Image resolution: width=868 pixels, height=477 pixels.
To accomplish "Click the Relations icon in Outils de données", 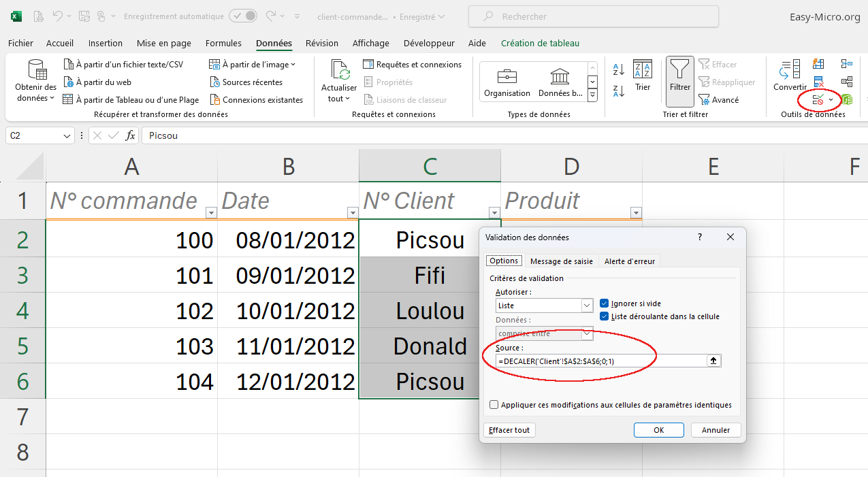I will coord(847,82).
